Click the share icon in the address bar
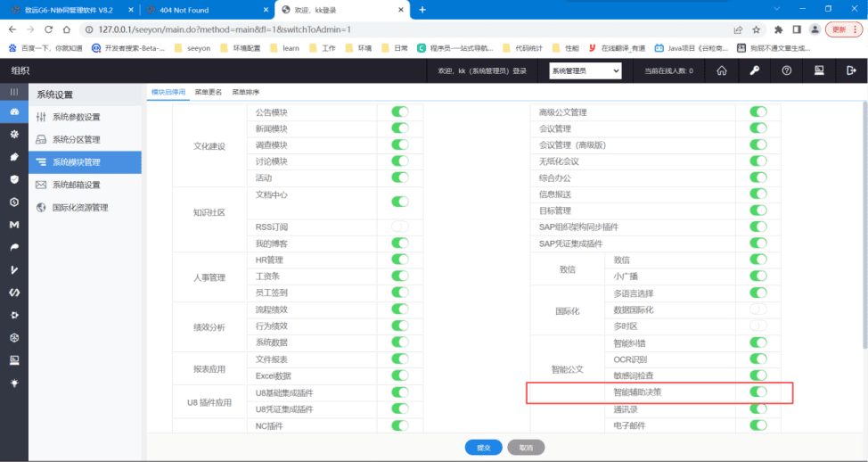 pos(738,29)
